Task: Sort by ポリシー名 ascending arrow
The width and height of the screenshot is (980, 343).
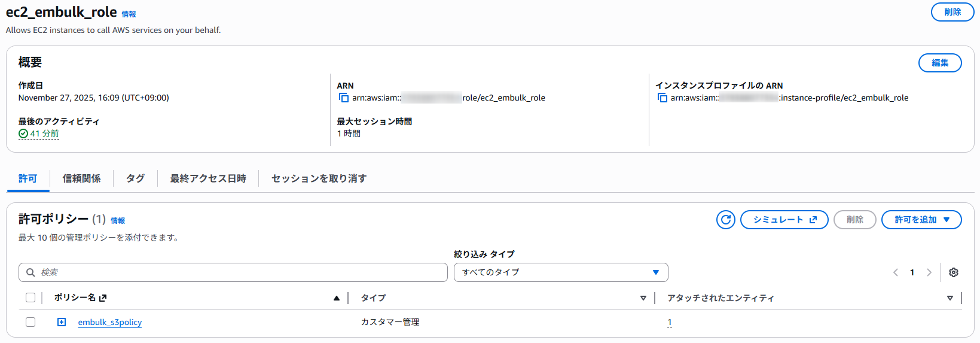Action: [337, 298]
